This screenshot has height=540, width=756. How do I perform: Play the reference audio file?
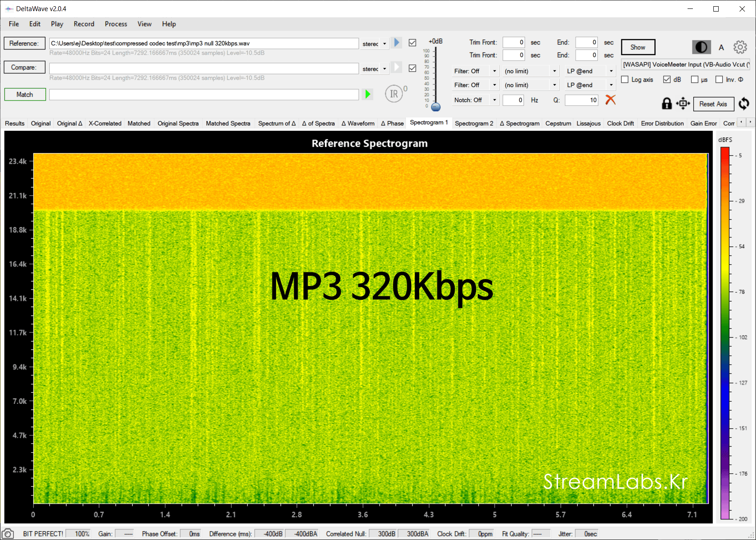tap(396, 43)
